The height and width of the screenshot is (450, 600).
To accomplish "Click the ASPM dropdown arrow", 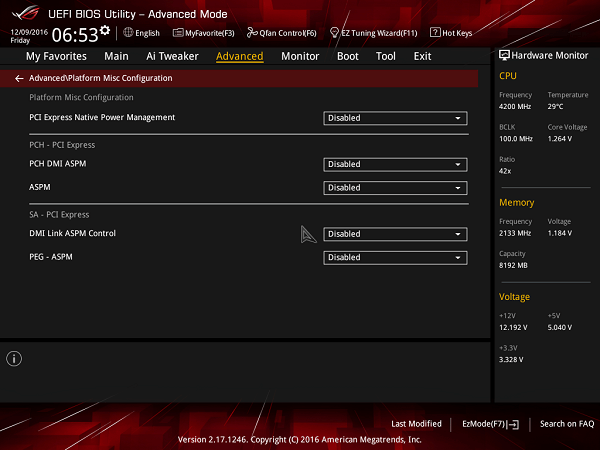I will click(458, 188).
